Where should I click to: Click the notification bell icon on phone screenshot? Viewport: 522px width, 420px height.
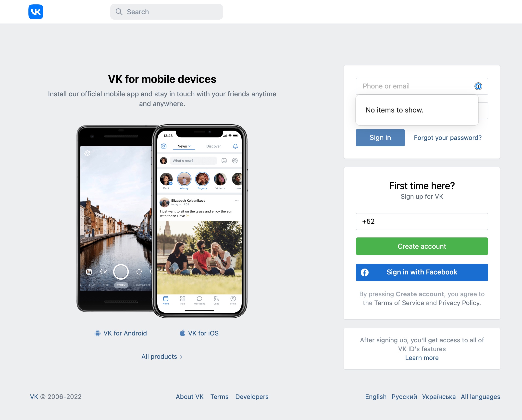coord(235,146)
